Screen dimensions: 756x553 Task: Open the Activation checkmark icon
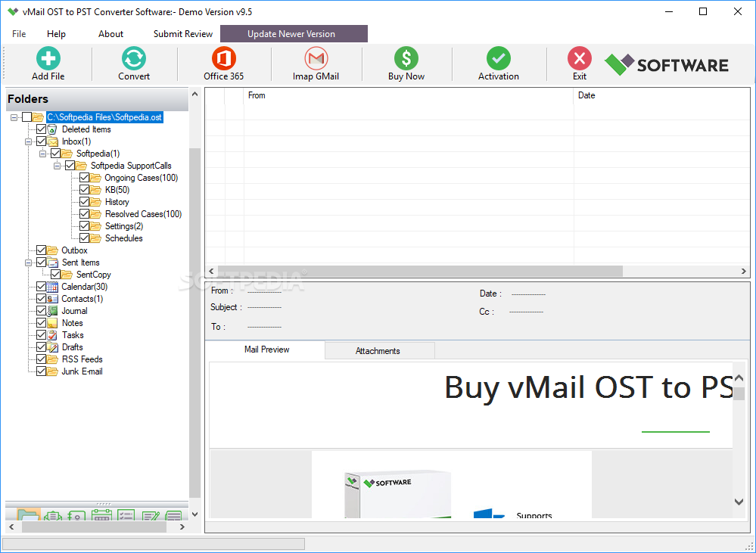click(498, 58)
